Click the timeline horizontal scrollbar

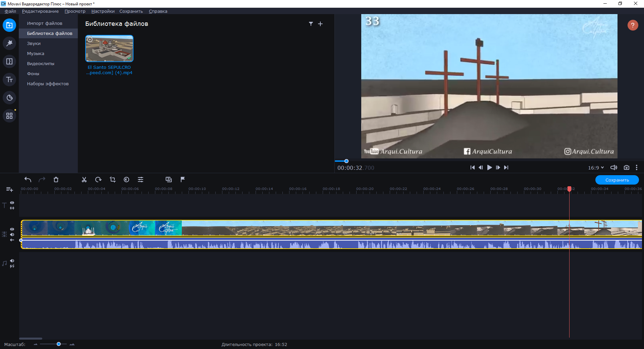click(x=31, y=338)
